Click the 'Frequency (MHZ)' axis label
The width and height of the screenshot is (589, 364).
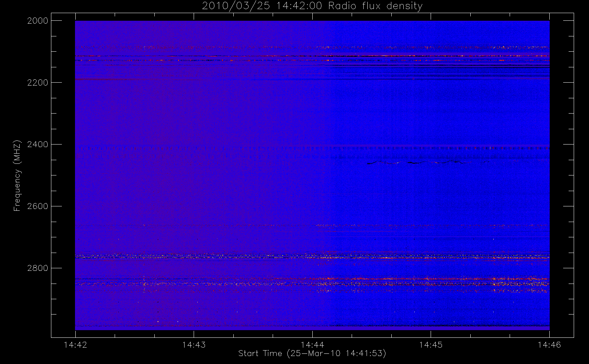[x=17, y=175]
